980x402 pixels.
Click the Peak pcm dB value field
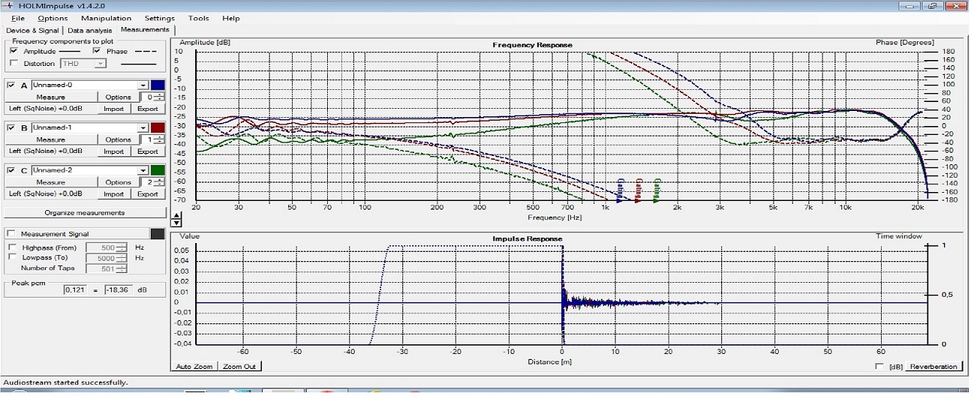[118, 289]
